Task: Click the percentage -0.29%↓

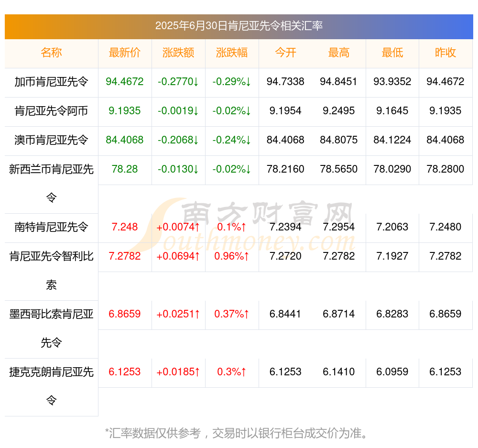Action: (x=232, y=82)
